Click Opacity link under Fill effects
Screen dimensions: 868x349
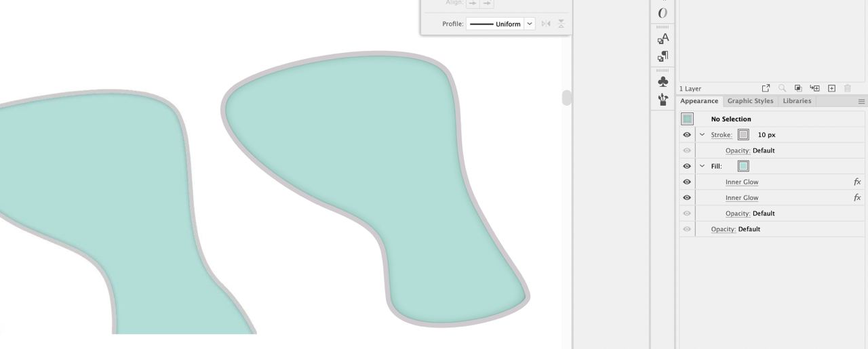738,213
